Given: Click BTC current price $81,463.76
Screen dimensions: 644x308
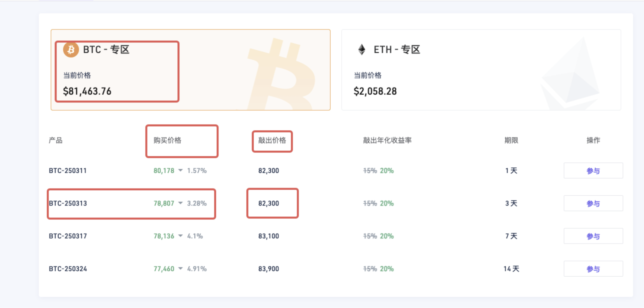Looking at the screenshot, I should (x=87, y=91).
